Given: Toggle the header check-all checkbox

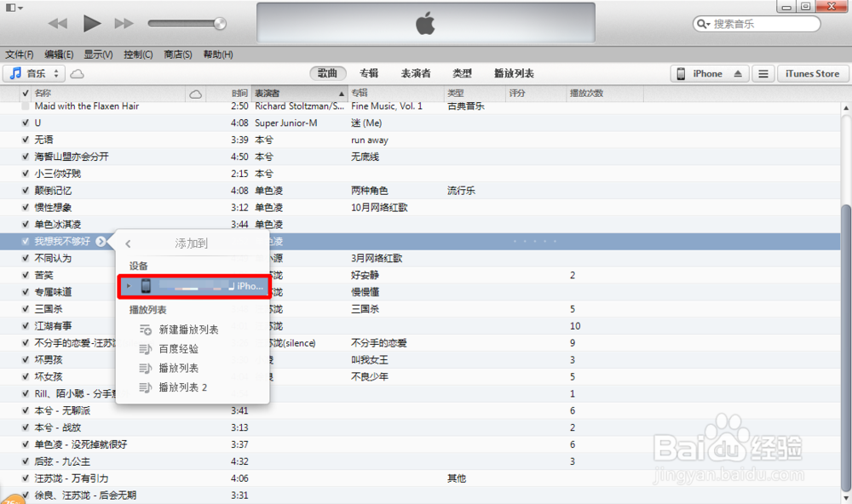Looking at the screenshot, I should pyautogui.click(x=25, y=93).
